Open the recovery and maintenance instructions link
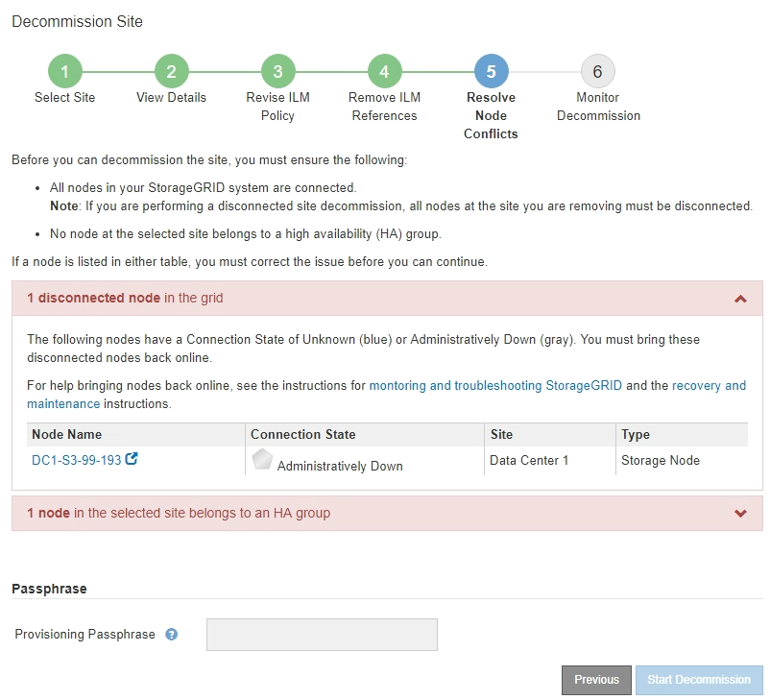The height and width of the screenshot is (700, 770). click(x=709, y=386)
